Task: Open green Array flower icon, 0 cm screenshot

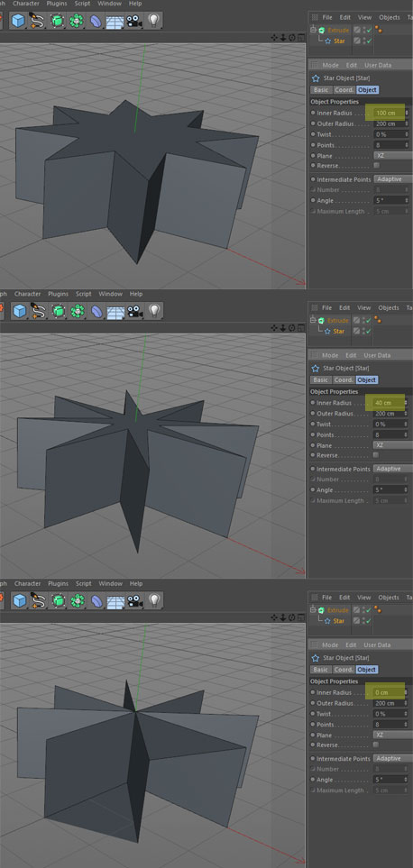Action: click(x=78, y=600)
